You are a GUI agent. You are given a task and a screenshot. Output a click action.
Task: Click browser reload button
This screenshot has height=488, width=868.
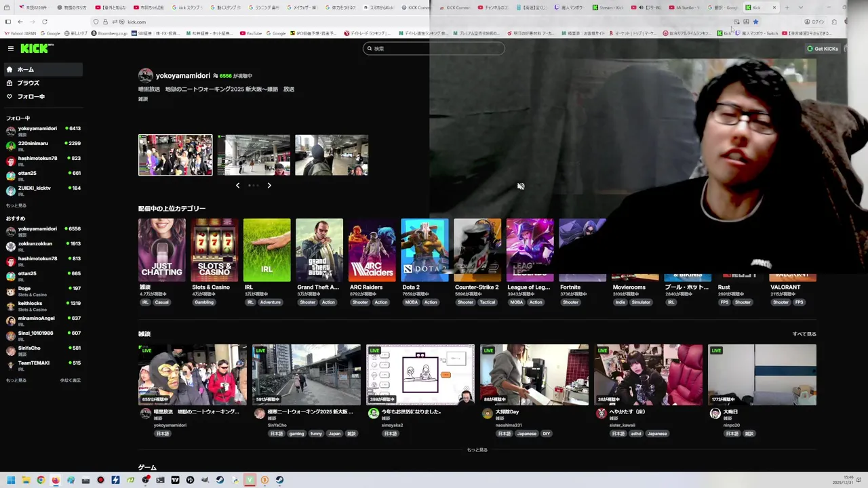coord(44,22)
